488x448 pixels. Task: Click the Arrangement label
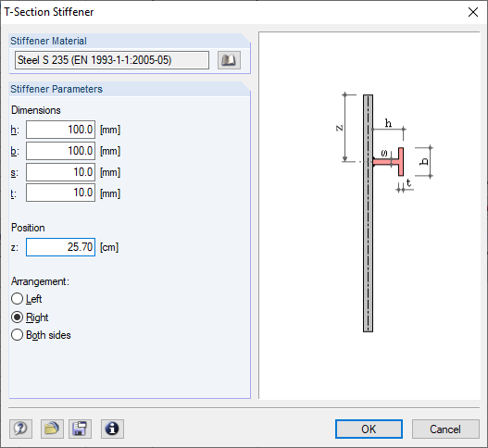pos(40,281)
